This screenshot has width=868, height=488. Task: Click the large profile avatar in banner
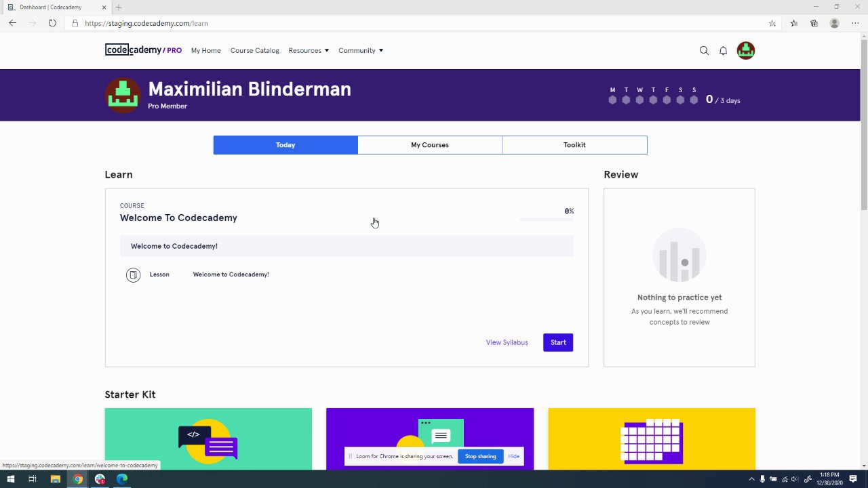(123, 95)
